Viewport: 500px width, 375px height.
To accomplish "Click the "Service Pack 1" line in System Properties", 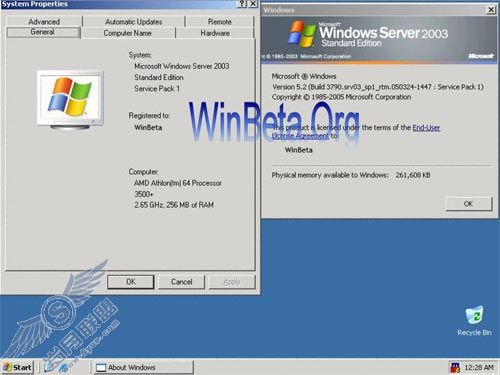I will click(157, 89).
